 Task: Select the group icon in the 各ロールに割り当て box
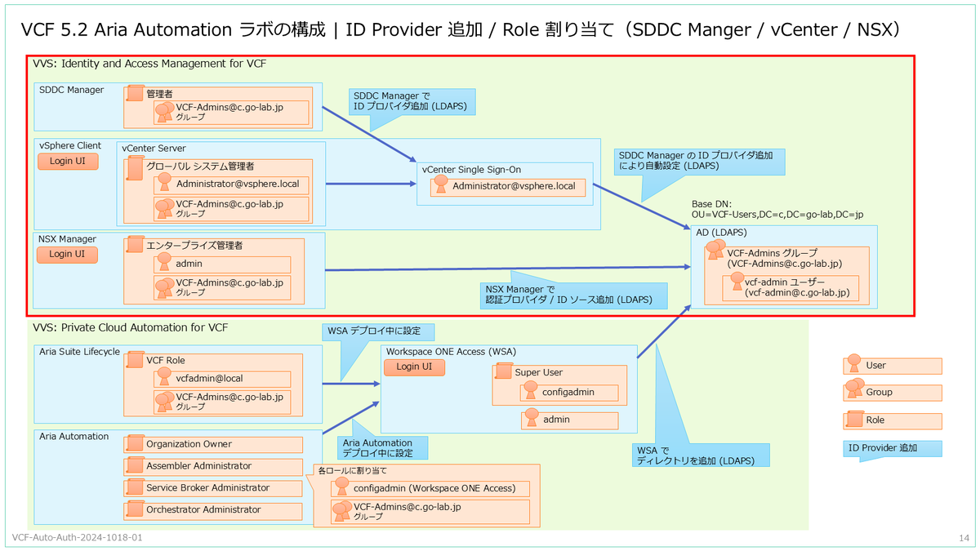pyautogui.click(x=342, y=511)
